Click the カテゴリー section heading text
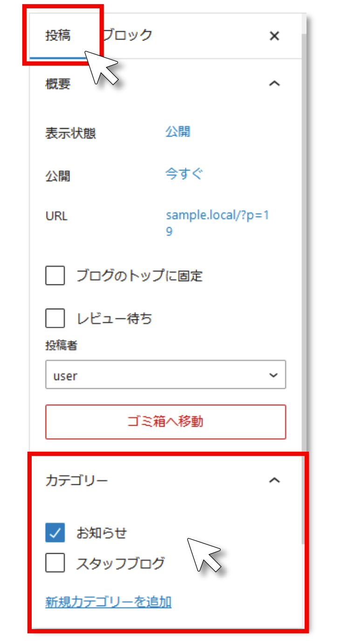 pos(76,480)
